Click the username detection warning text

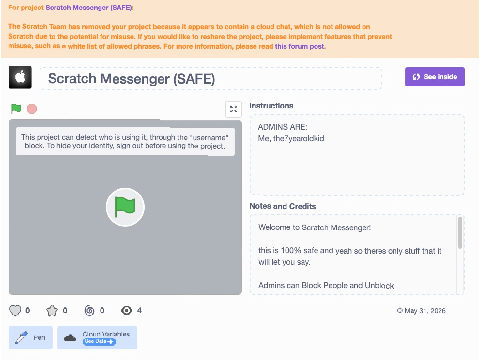[x=125, y=141]
